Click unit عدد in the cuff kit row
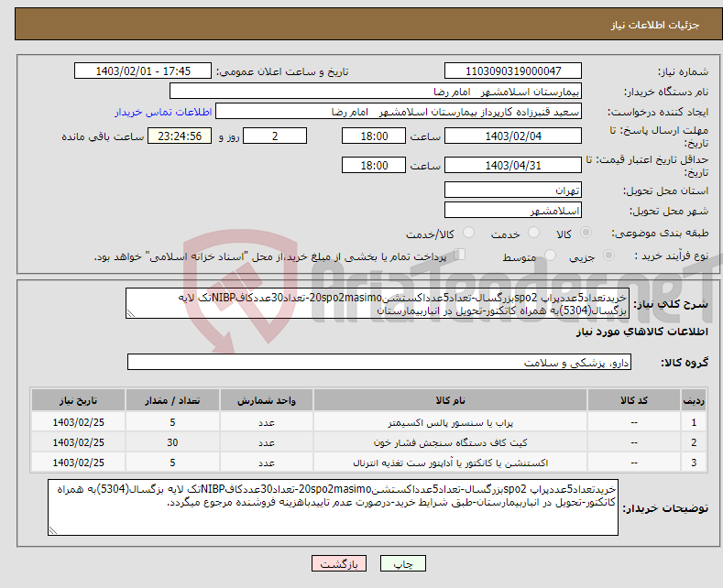 (x=267, y=443)
